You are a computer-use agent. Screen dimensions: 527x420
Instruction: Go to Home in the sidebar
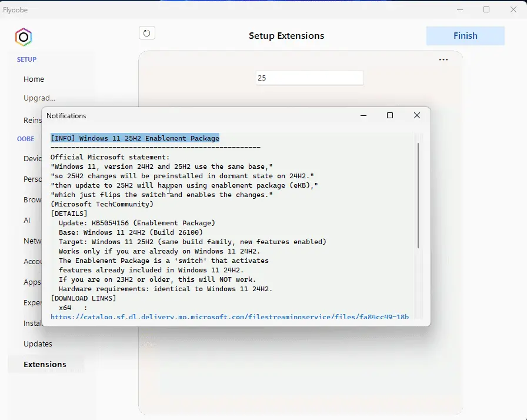tap(34, 79)
